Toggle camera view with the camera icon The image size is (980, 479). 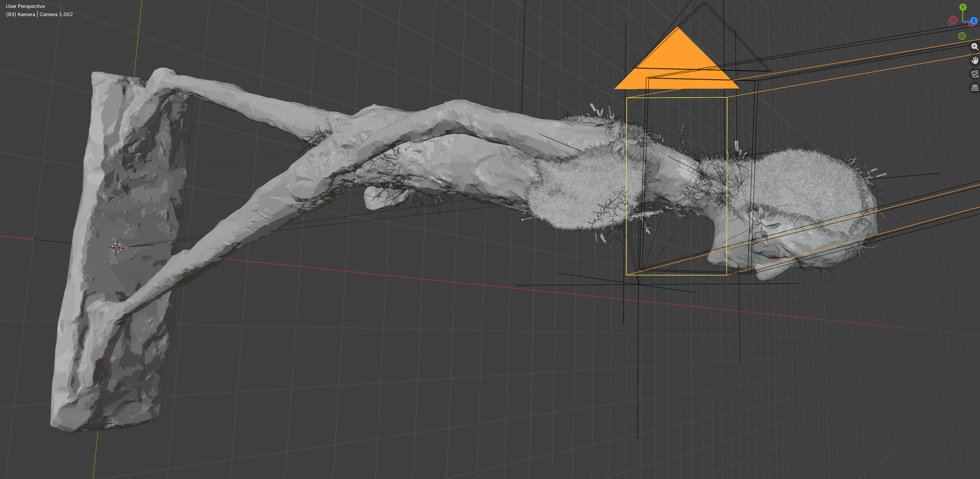(974, 74)
